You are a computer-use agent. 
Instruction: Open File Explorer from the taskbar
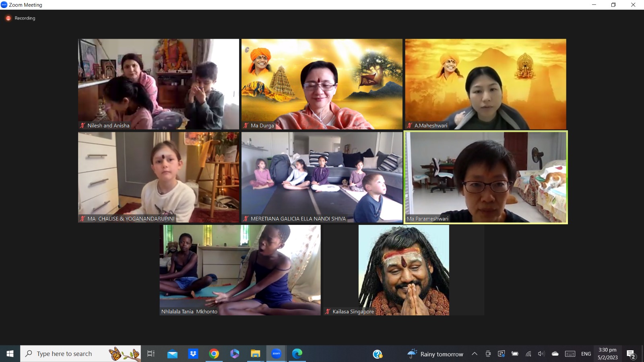256,354
